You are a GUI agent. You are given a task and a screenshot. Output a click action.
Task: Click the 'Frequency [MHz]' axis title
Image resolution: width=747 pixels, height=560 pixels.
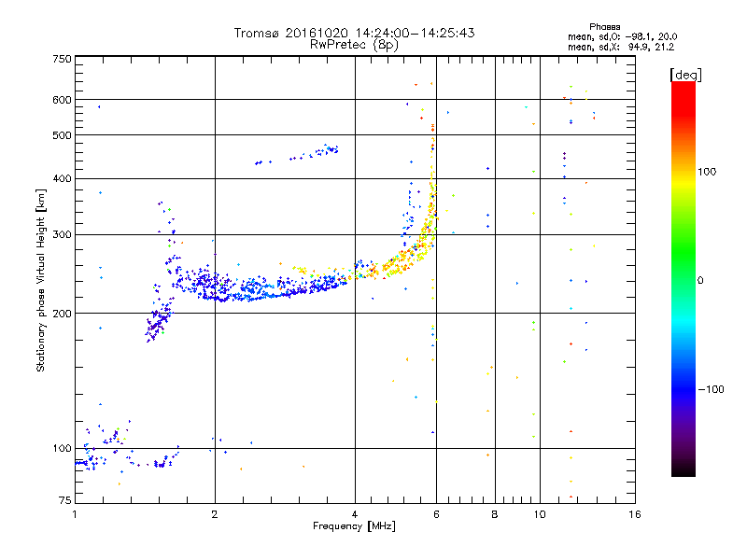354,526
